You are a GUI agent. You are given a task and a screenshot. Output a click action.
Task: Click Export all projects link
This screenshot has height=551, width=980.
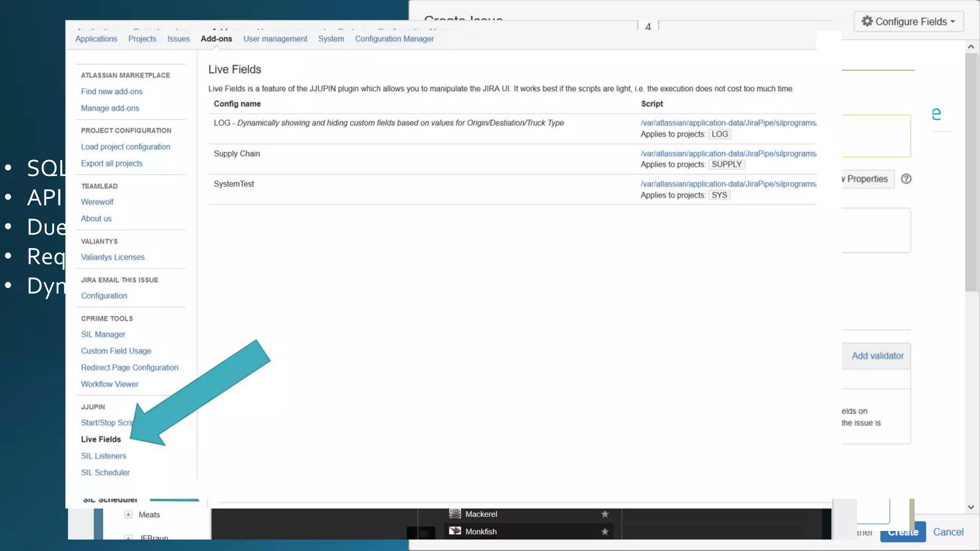tap(111, 163)
